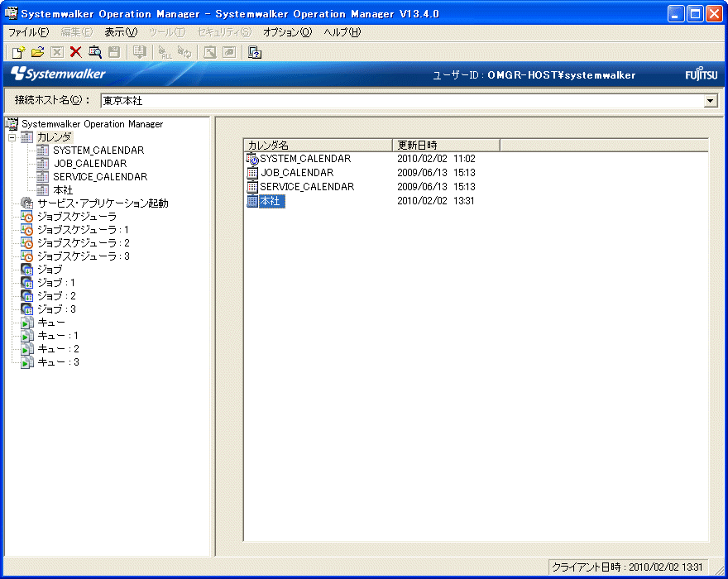Click the キュー：3 tree icon
This screenshot has width=728, height=579.
(x=27, y=362)
